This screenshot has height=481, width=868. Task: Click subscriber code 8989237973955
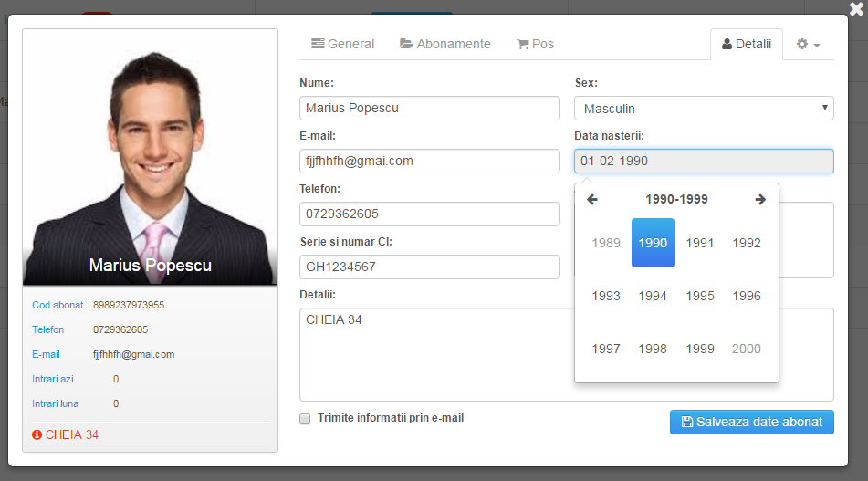click(129, 305)
